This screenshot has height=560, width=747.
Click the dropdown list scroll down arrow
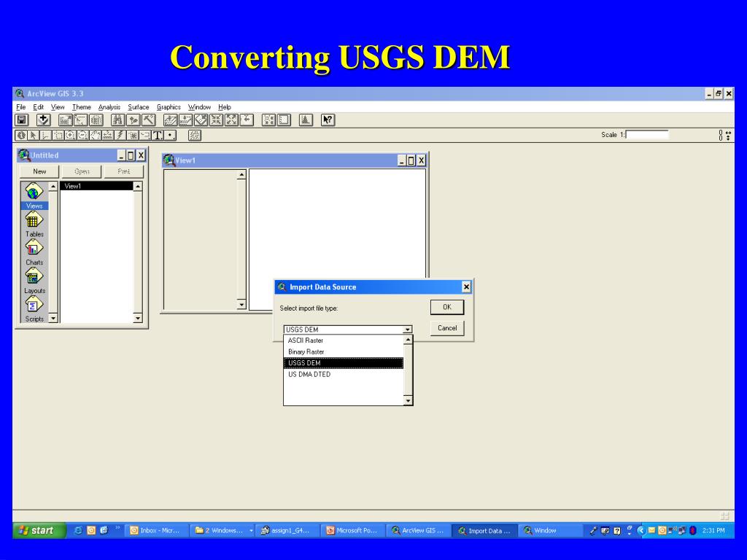(408, 401)
